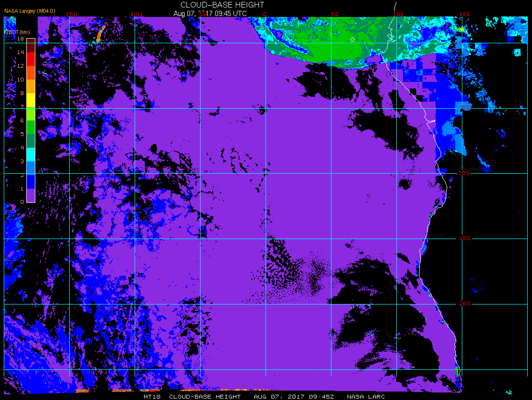Select the yellow 7-8 km legend color
Screen dimensions: 532x400
click(x=31, y=100)
